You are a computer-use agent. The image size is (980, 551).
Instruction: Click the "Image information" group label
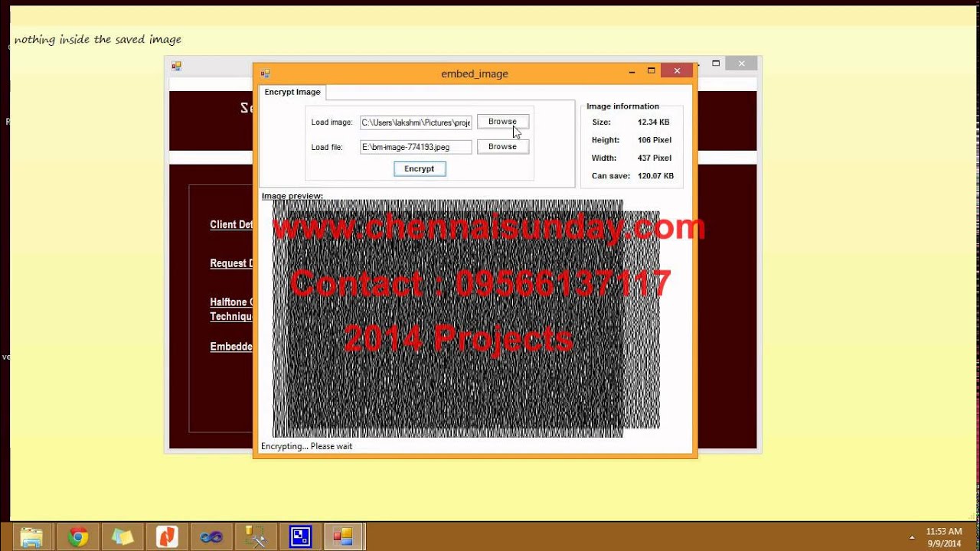[622, 106]
